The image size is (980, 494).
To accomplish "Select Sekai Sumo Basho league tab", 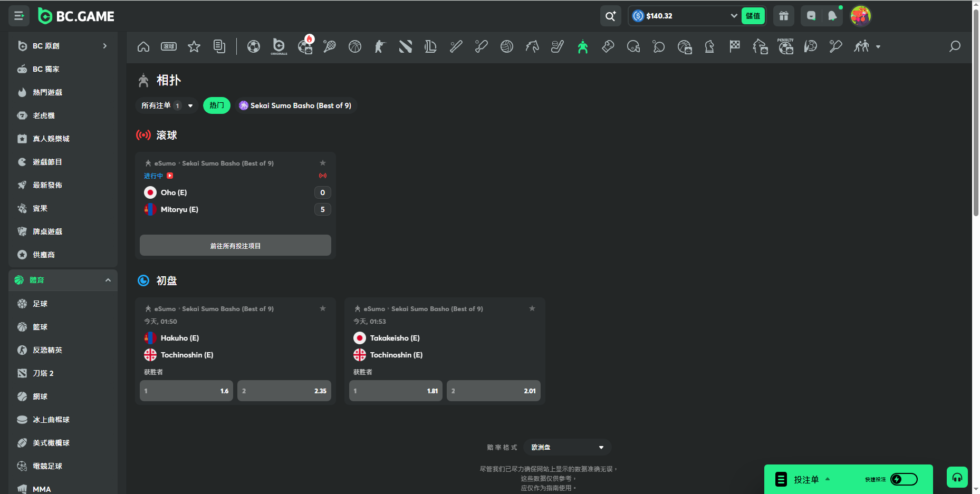I will [295, 105].
